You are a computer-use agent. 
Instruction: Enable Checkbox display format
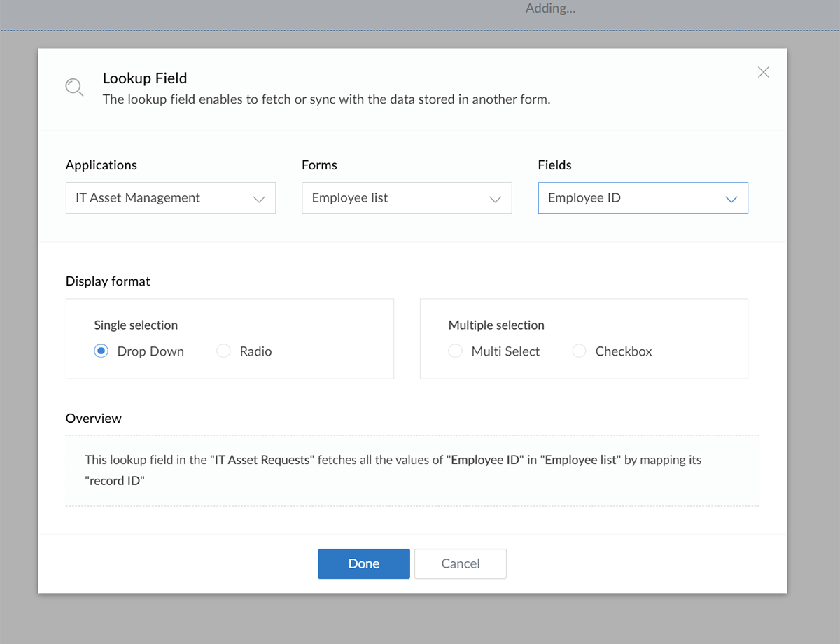(579, 351)
